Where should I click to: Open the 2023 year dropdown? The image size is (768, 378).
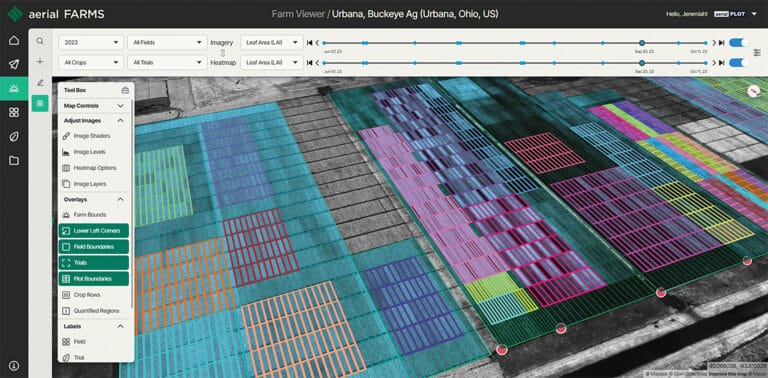(x=91, y=43)
